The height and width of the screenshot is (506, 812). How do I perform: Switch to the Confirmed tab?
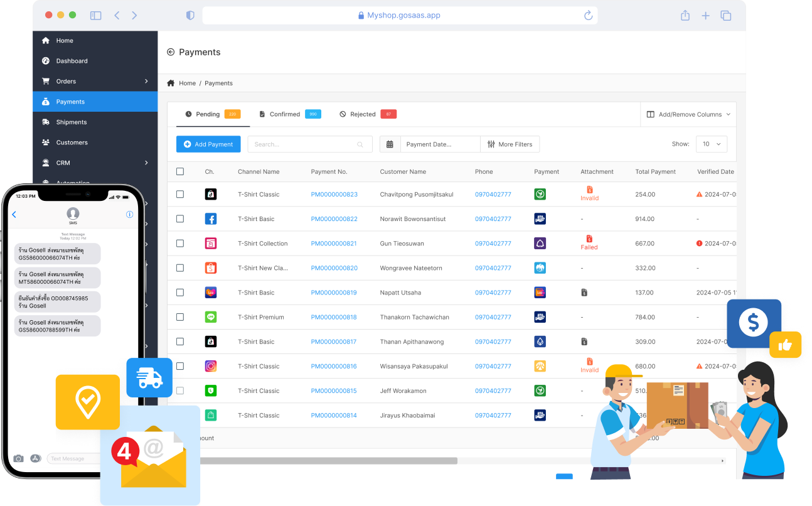(x=290, y=114)
